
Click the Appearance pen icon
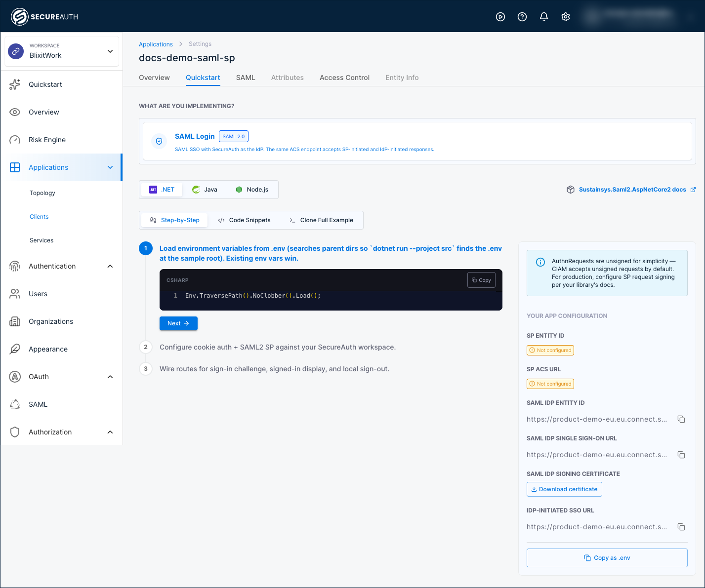[15, 349]
